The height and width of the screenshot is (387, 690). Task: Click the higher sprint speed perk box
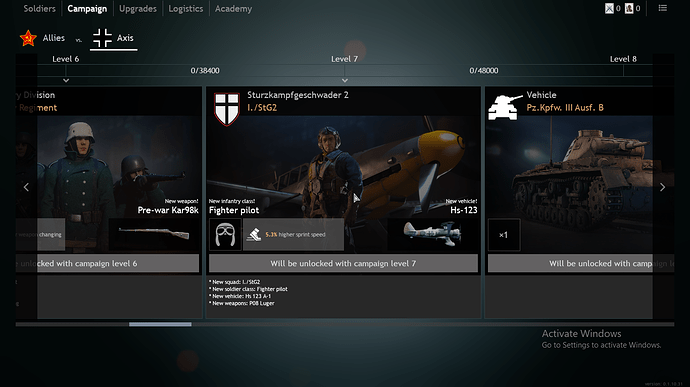coord(294,235)
